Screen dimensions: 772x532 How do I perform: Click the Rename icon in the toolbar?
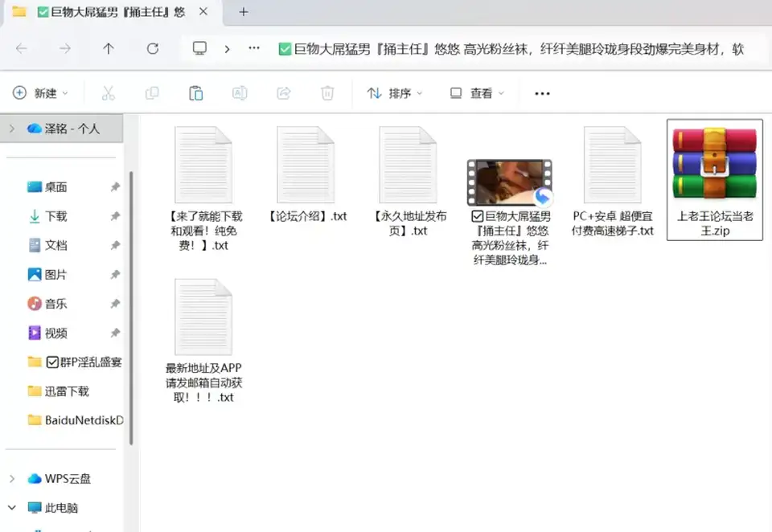click(x=240, y=93)
